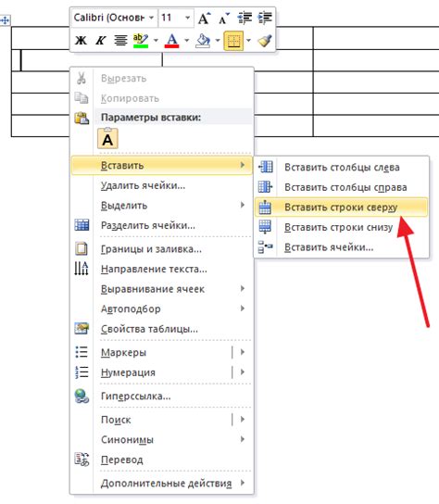Open Свойства таблицы… dialog

pyautogui.click(x=149, y=329)
